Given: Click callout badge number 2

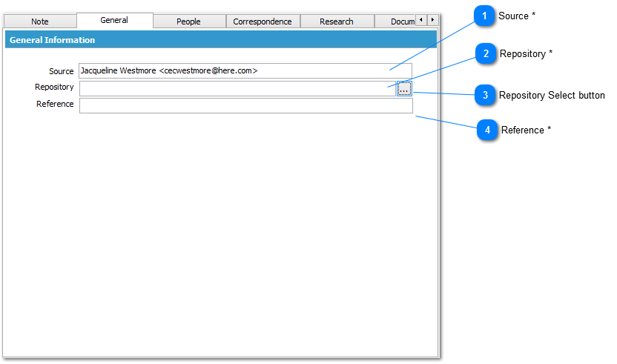Looking at the screenshot, I should (486, 54).
